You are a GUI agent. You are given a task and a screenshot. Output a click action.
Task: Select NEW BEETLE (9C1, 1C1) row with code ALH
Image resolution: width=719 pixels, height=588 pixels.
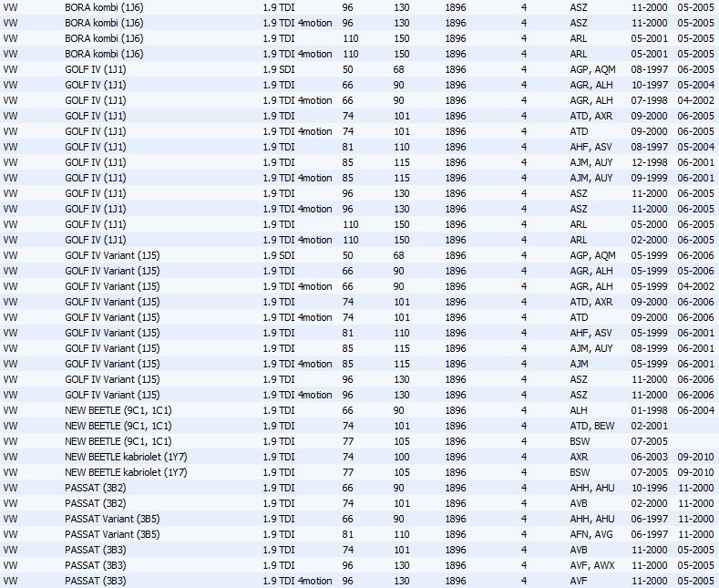pyautogui.click(x=359, y=410)
